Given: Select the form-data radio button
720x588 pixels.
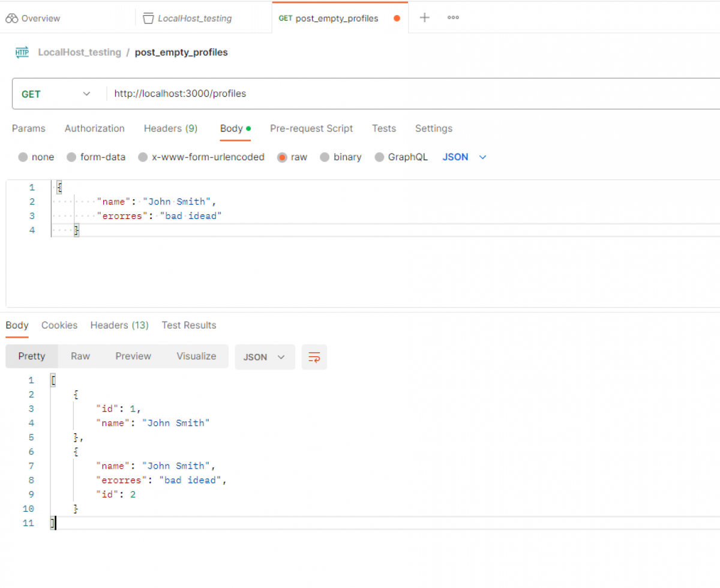Looking at the screenshot, I should (x=71, y=157).
